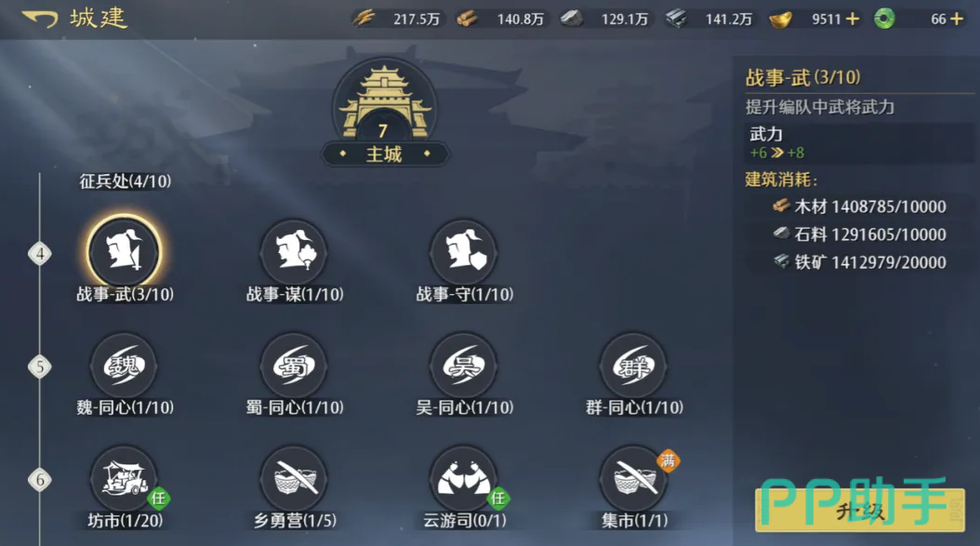Select the 云游司 building icon
The height and width of the screenshot is (546, 980).
pos(464,479)
